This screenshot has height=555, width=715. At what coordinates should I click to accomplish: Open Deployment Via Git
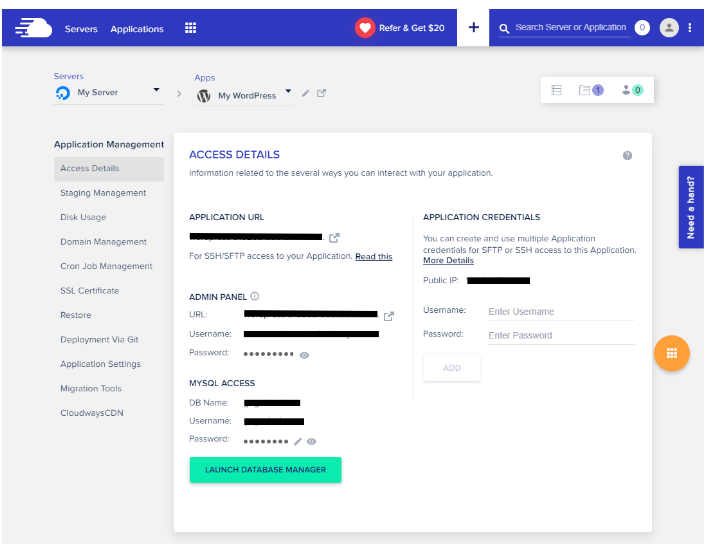click(99, 339)
